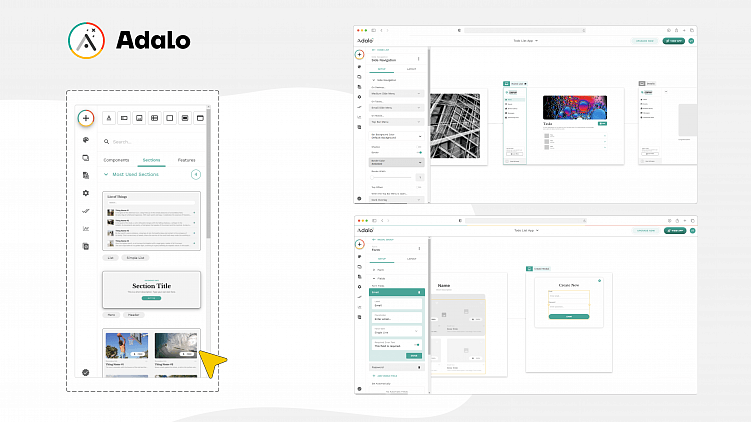Click the green Share App button in the bottom window
751x422 pixels.
tap(675, 230)
